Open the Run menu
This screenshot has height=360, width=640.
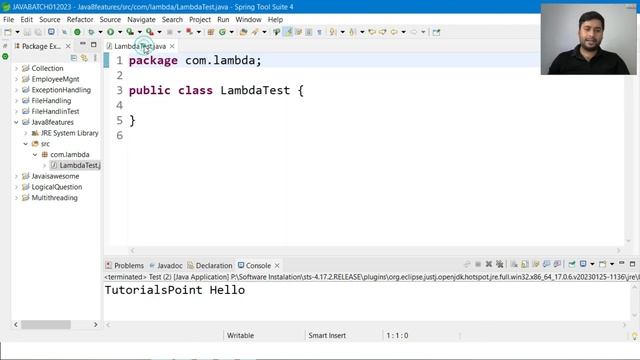223,20
